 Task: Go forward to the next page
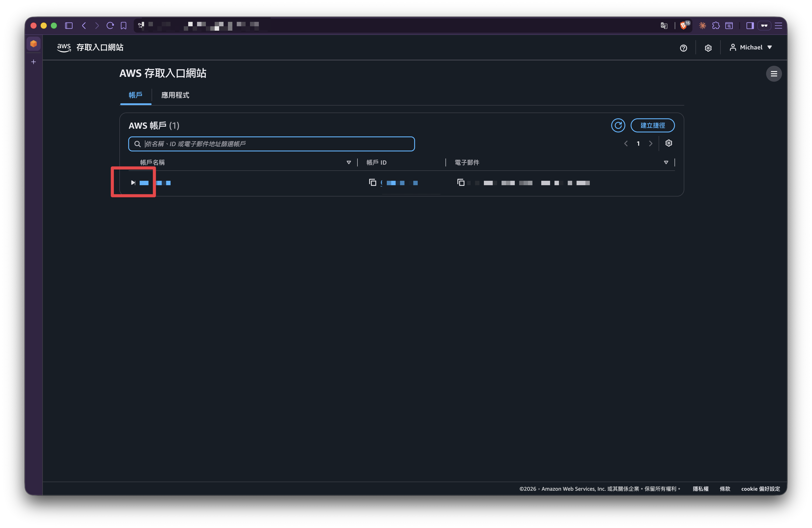point(97,26)
